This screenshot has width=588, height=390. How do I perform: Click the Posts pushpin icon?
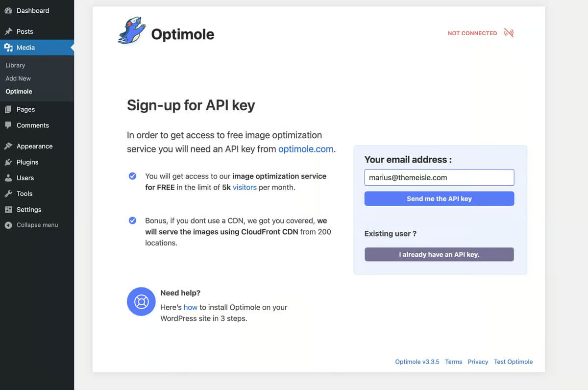pos(8,31)
